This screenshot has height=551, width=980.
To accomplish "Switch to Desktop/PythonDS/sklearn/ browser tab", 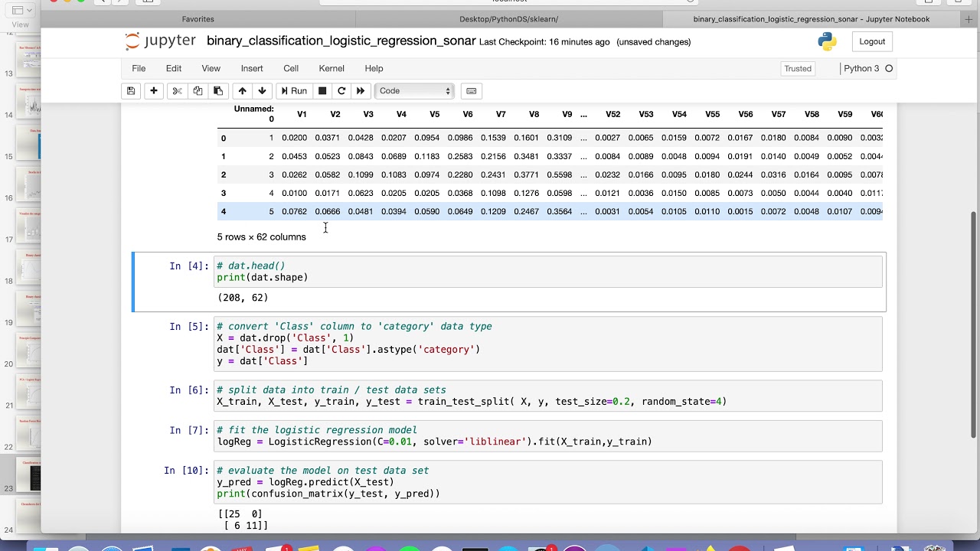I will coord(508,19).
